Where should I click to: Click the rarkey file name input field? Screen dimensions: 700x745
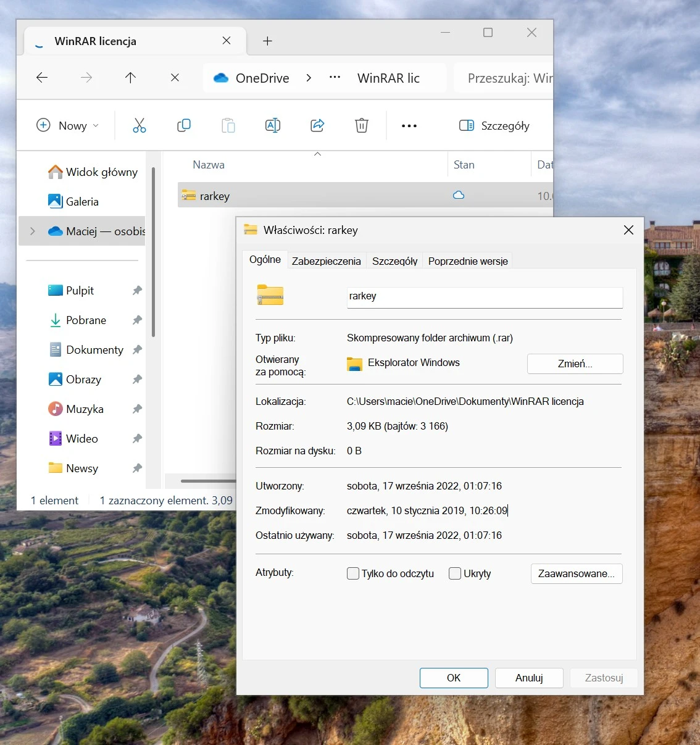click(485, 297)
